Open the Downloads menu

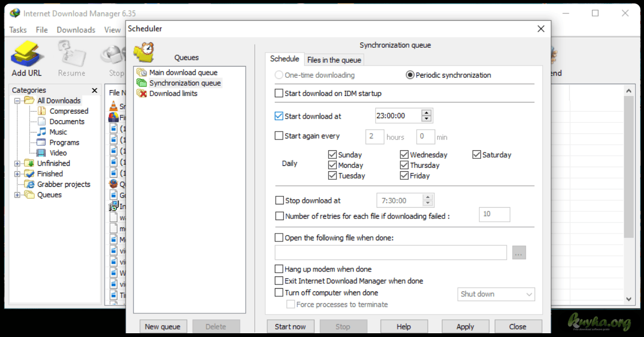(x=76, y=30)
